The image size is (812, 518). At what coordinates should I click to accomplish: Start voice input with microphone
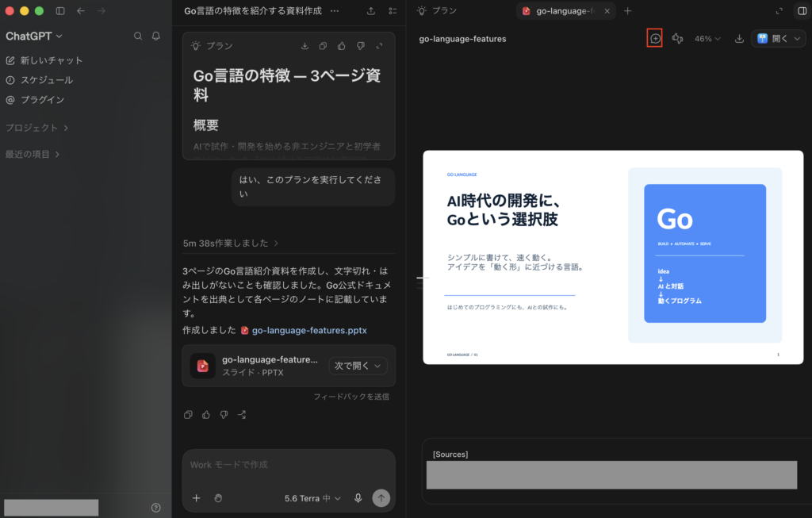358,498
